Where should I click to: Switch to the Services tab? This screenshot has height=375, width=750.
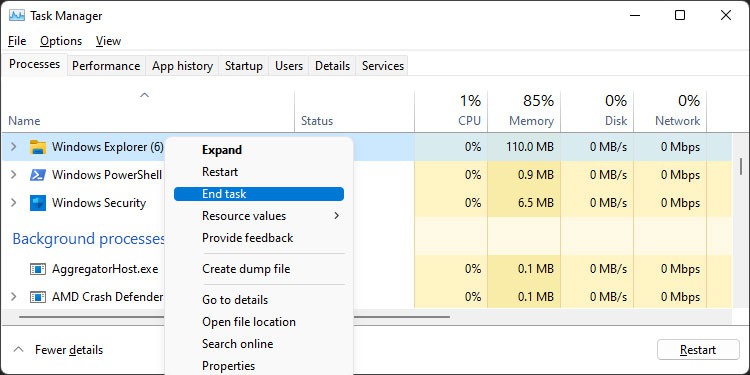(x=383, y=66)
